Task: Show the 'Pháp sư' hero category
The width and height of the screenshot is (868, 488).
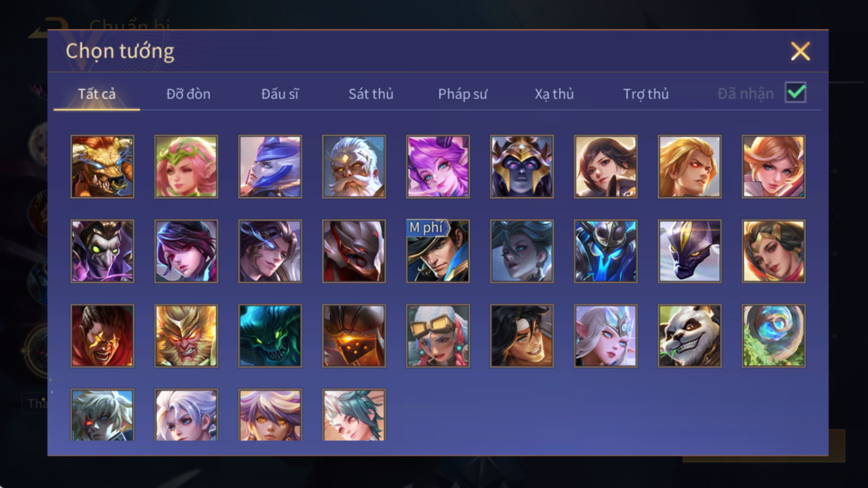Action: 462,94
